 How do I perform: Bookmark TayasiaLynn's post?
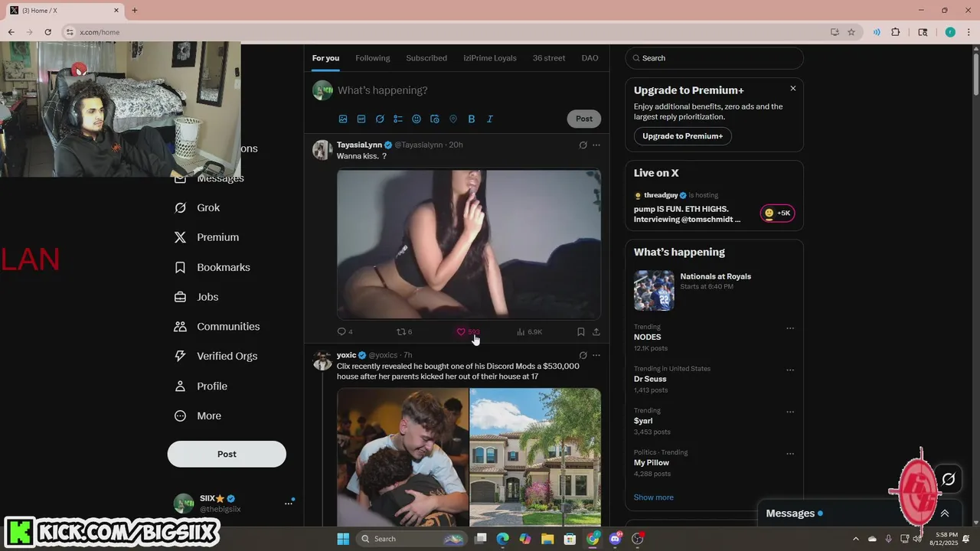[x=581, y=331]
